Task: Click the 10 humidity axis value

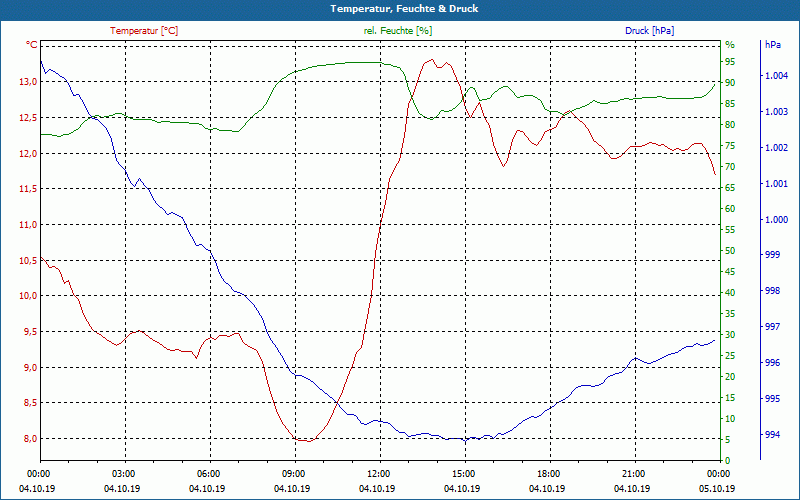Action: pos(730,419)
